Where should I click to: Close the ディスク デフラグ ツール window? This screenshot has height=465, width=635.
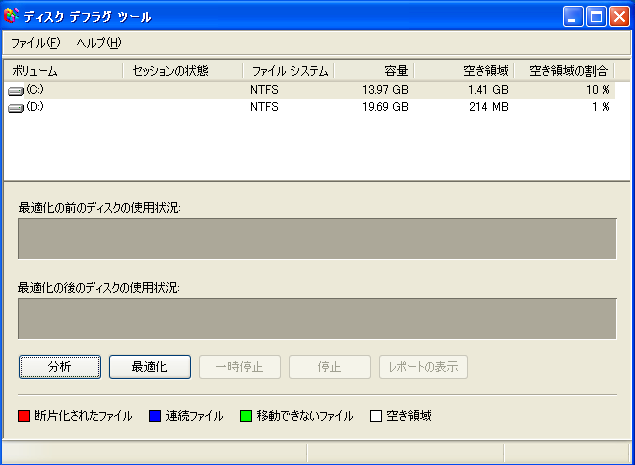point(620,17)
